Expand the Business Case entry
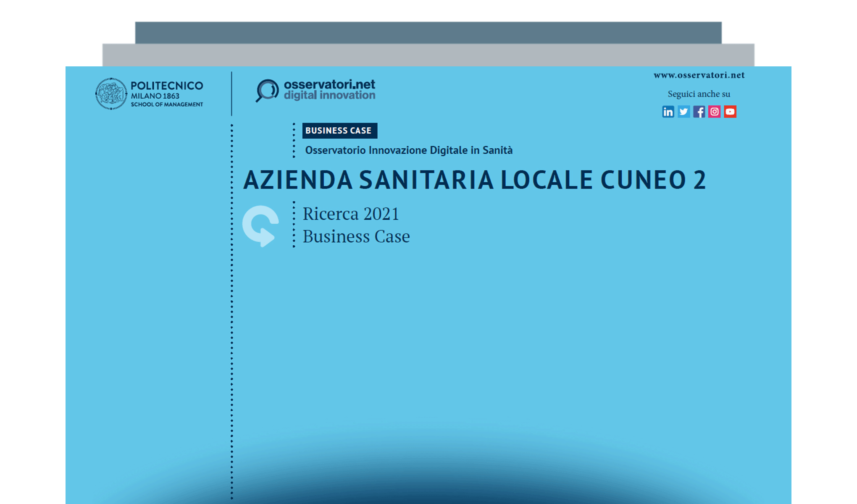 coord(356,236)
